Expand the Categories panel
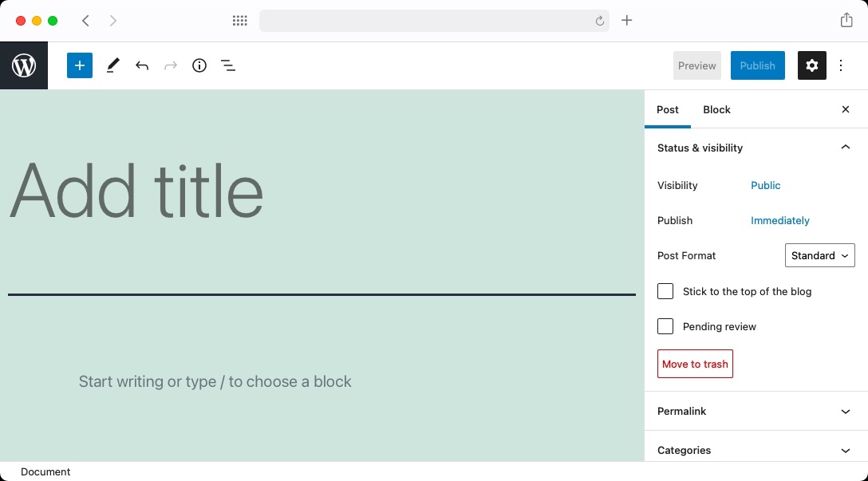The image size is (868, 481). pos(755,450)
